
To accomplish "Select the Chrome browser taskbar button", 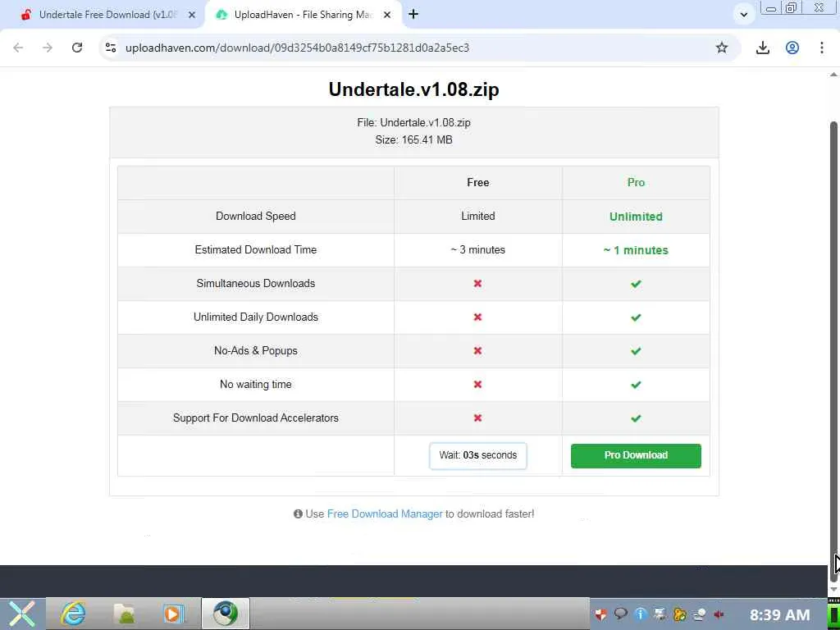I will [x=226, y=614].
